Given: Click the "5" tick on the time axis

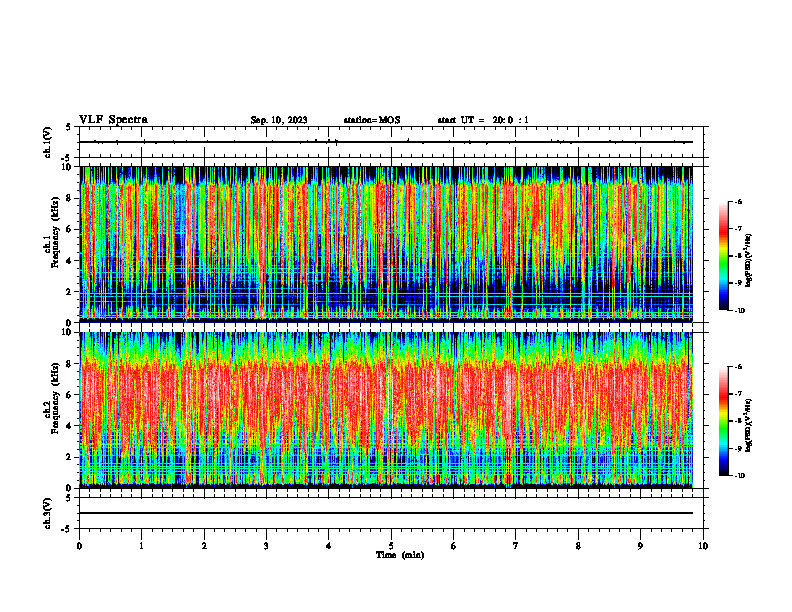Looking at the screenshot, I should pos(391,546).
